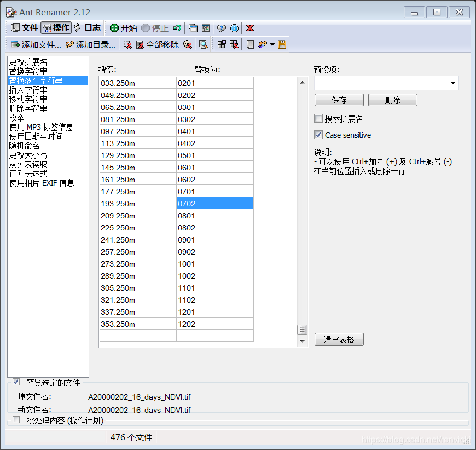Open the 预设项 preset dropdown
The image size is (476, 450).
(453, 83)
